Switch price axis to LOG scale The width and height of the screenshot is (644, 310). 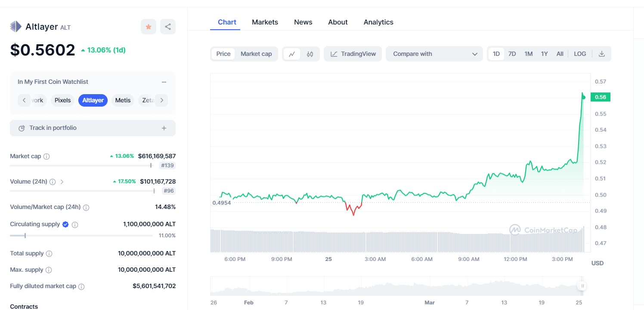point(580,53)
